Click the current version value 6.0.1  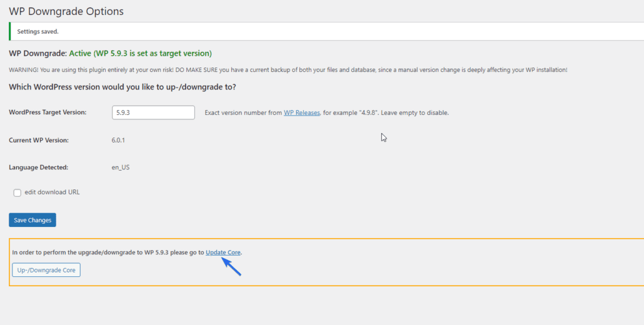tap(118, 141)
